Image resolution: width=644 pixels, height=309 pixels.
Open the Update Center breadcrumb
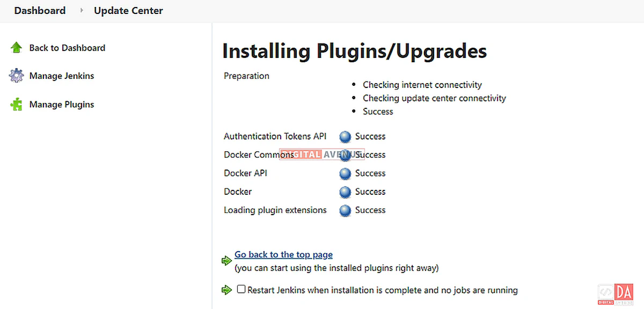pos(128,11)
